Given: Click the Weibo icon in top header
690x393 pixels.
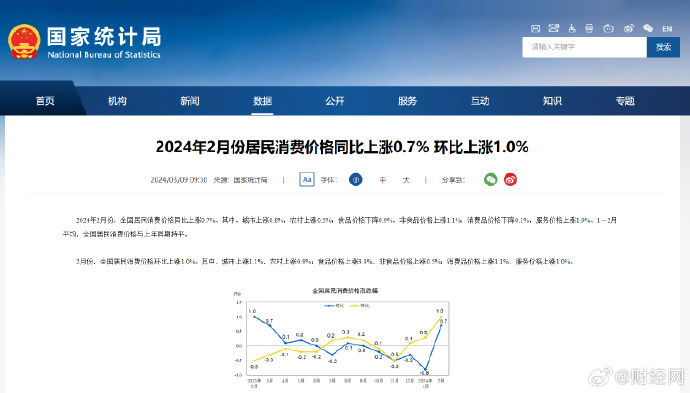Looking at the screenshot, I should pyautogui.click(x=628, y=29).
